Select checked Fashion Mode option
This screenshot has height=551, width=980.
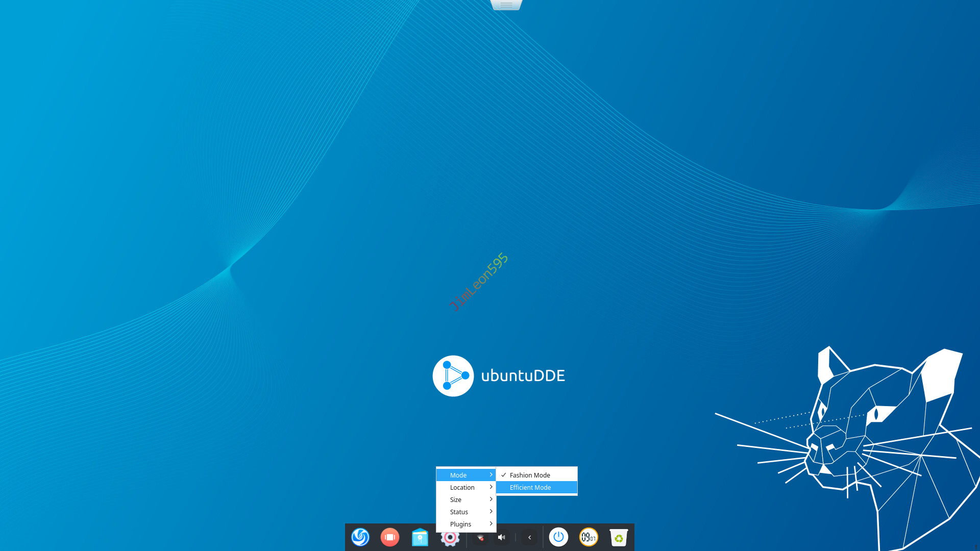(x=530, y=475)
